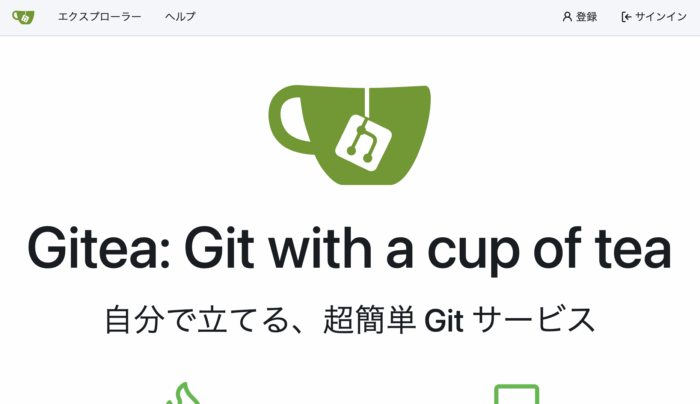Click the person icon beside 登録
Image resolution: width=700 pixels, height=404 pixels.
567,17
